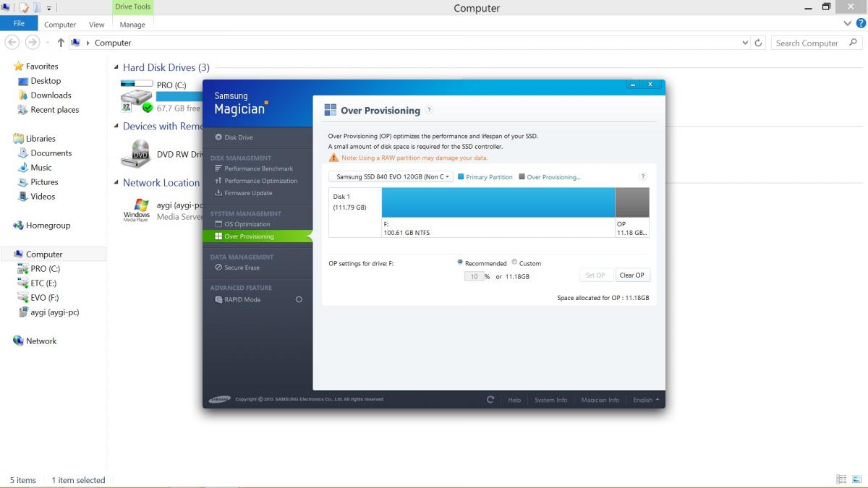Select aygi (aygi-pc) in navigation tree
Screen dimensions: 868x488
coord(48,312)
